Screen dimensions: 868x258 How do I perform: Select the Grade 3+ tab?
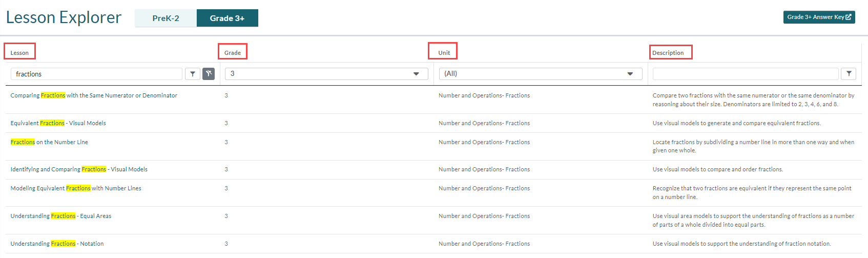click(227, 18)
